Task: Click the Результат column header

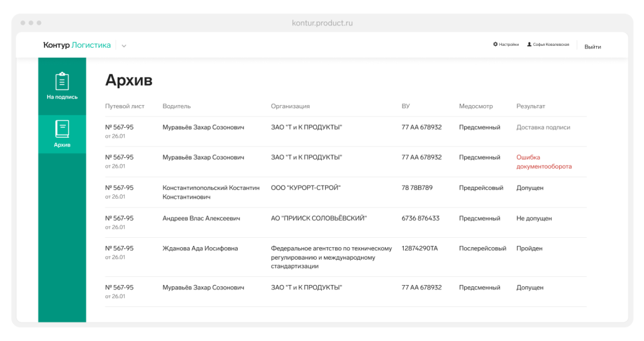Action: click(x=530, y=106)
